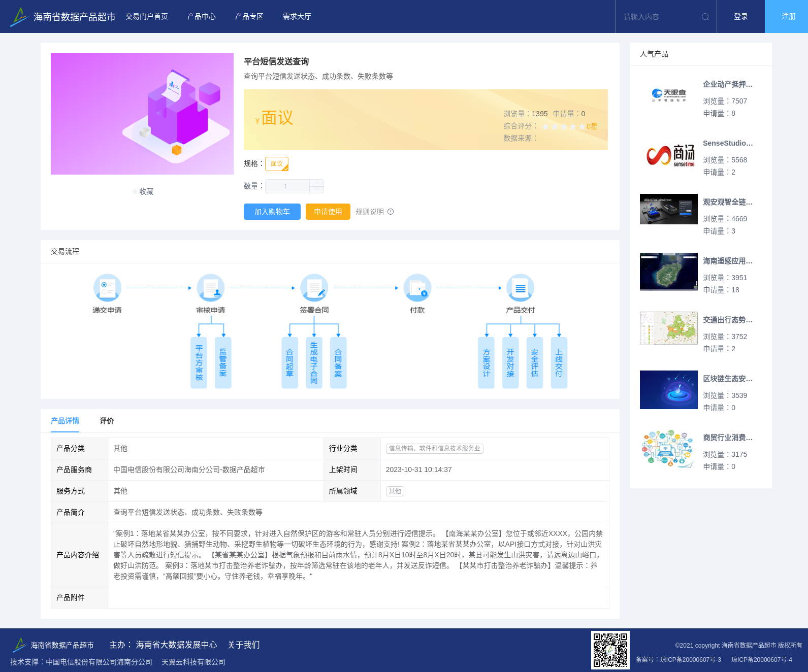
Task: Click 海南遥感应用... product title
Action: (728, 261)
